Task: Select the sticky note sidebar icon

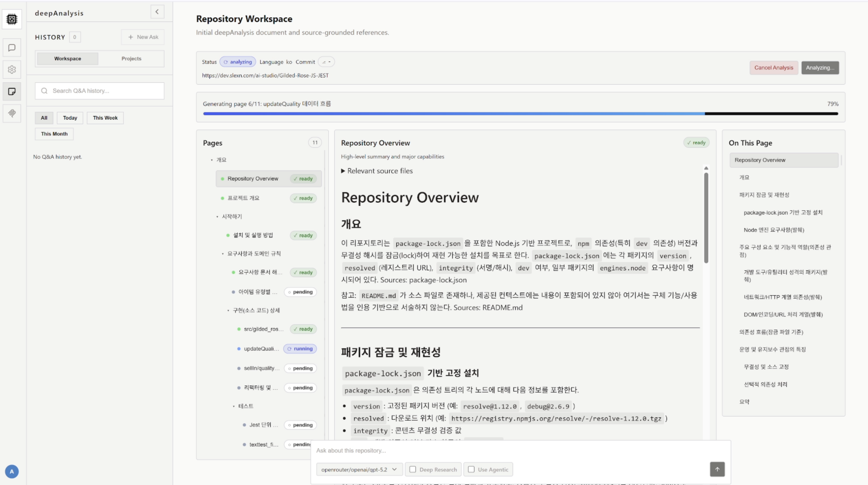Action: pos(12,91)
